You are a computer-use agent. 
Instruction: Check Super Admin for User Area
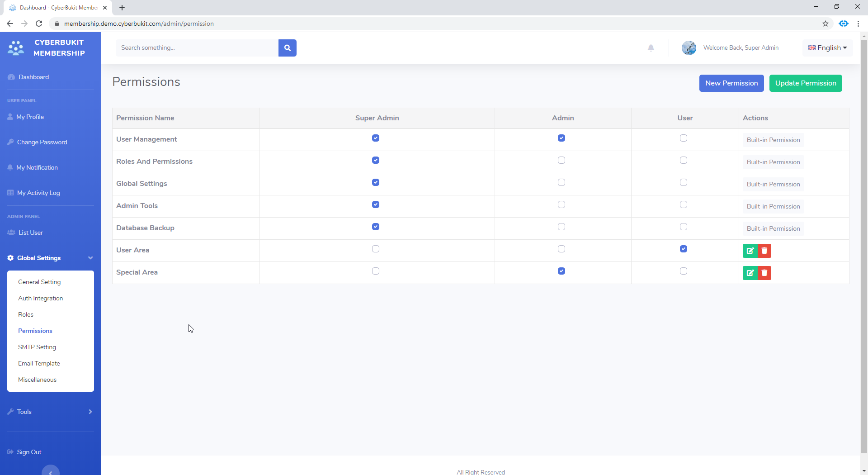pyautogui.click(x=375, y=249)
